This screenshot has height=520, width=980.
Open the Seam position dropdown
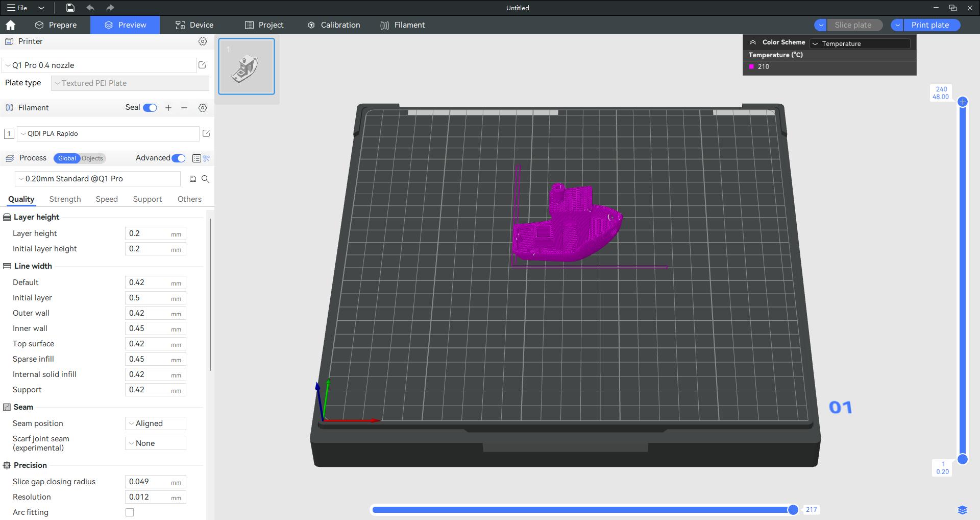[156, 423]
